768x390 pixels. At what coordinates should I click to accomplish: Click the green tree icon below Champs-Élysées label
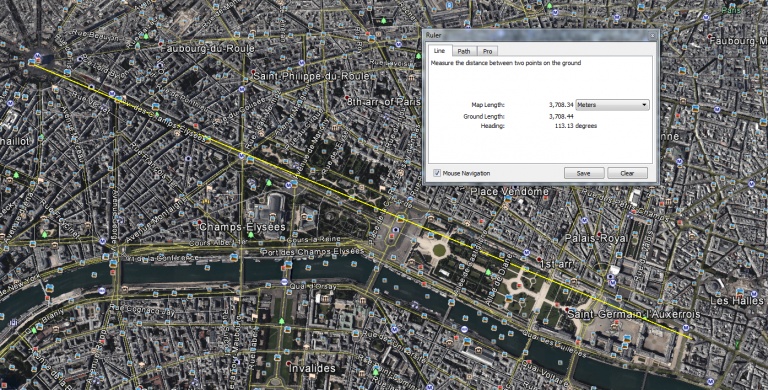tap(251, 235)
